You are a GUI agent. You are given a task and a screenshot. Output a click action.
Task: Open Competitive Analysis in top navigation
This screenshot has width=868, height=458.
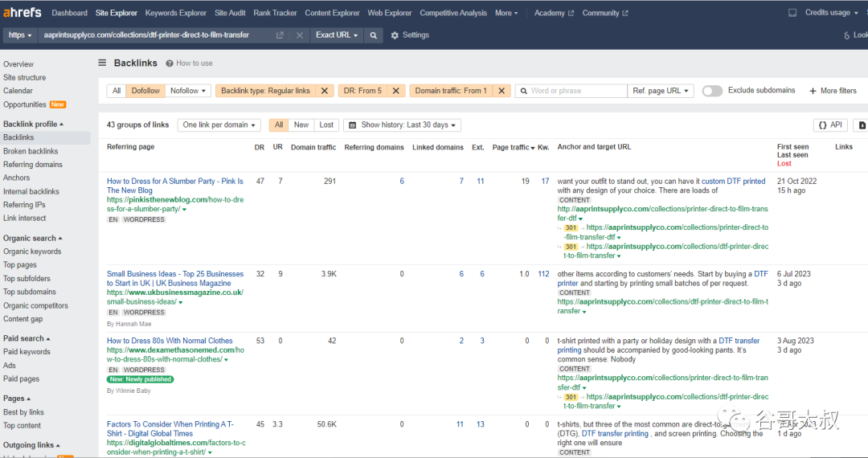(x=453, y=13)
